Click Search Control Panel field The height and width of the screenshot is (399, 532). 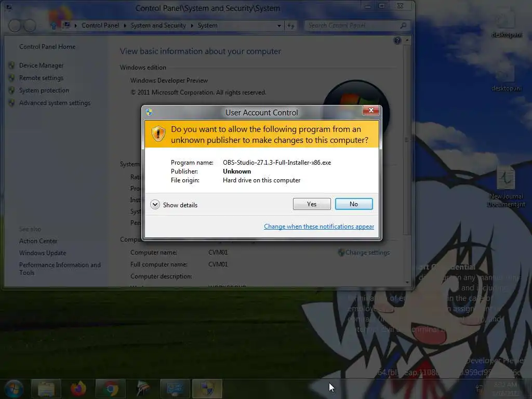click(357, 25)
